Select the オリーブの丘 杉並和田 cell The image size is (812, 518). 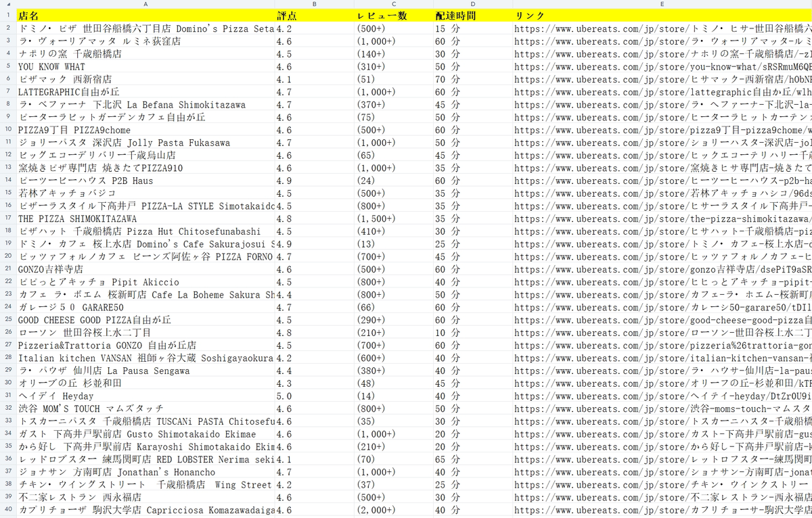(x=145, y=383)
